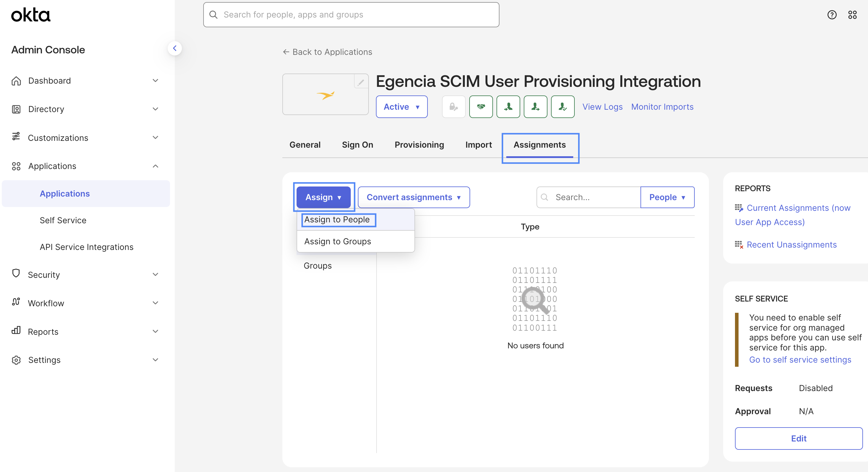Viewport: 868px width, 472px height.
Task: Click the push users person-arrow-out icon
Action: [x=535, y=107]
